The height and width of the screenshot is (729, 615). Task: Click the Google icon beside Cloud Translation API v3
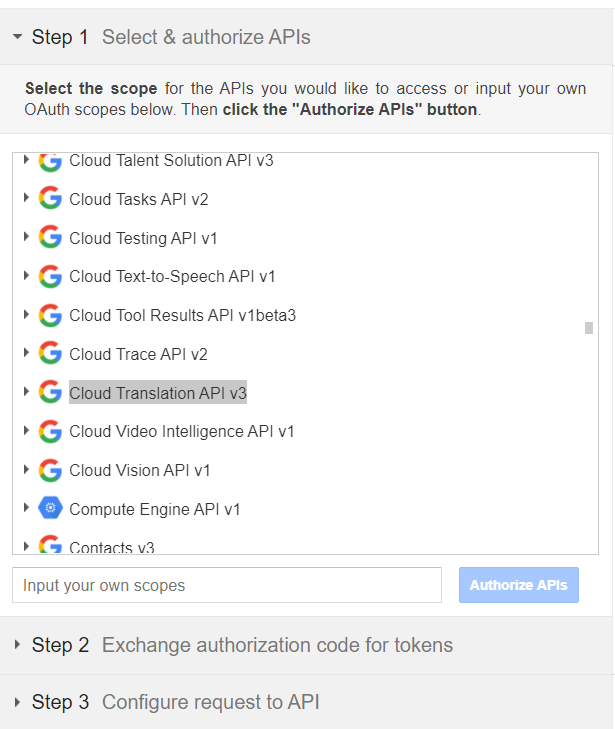point(50,393)
